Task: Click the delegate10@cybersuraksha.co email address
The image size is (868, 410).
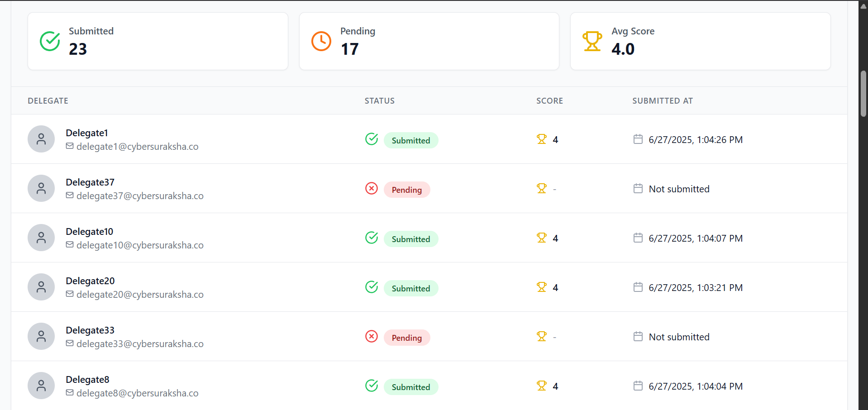Action: (140, 245)
